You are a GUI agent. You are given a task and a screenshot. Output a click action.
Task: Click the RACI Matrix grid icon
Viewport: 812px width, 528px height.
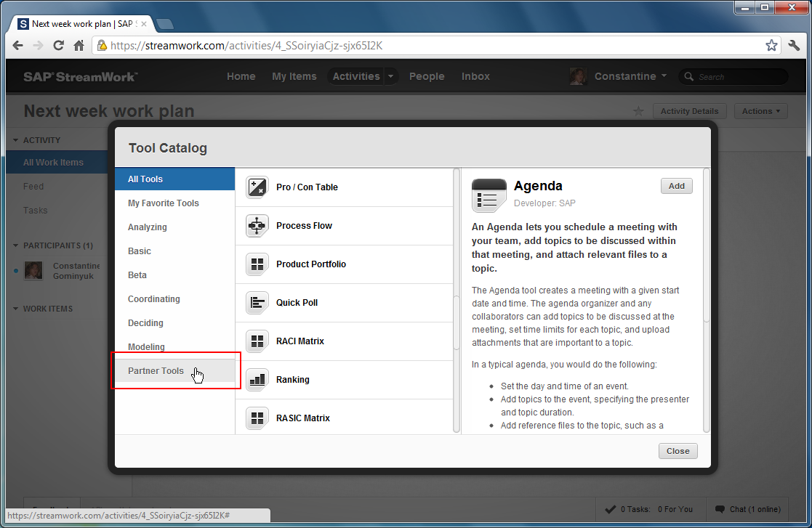(x=257, y=341)
